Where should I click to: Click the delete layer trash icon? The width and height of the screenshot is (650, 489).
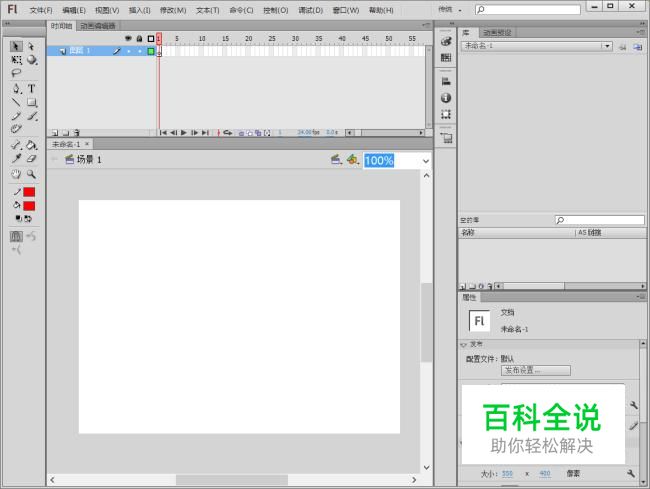coord(77,133)
